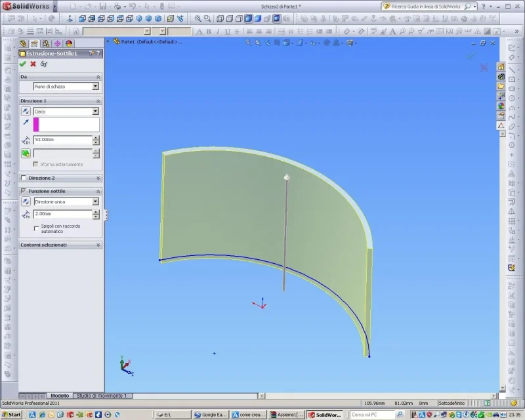The height and width of the screenshot is (420, 525).
Task: Click the viewport corner red X
Action: 484,68
